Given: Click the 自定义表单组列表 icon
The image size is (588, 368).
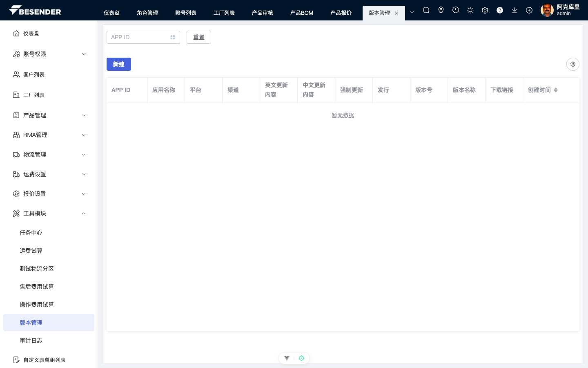Looking at the screenshot, I should point(16,360).
